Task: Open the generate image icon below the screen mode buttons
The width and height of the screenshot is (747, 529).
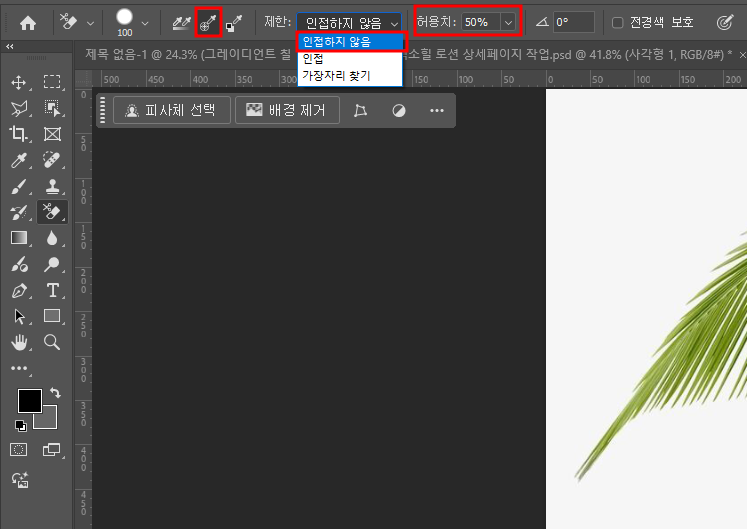Action: tap(20, 480)
